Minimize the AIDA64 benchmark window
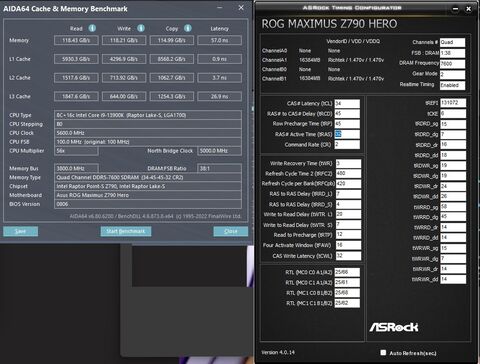480x364 pixels. (220, 8)
